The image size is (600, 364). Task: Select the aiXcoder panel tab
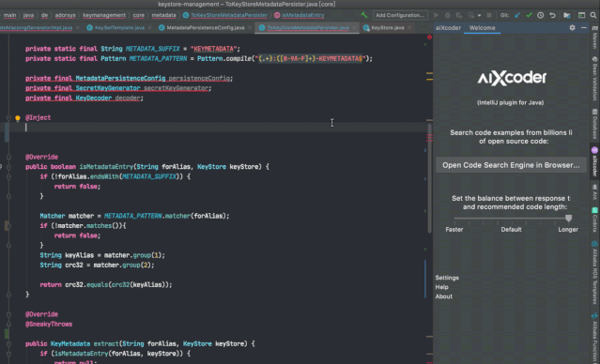pyautogui.click(x=448, y=28)
